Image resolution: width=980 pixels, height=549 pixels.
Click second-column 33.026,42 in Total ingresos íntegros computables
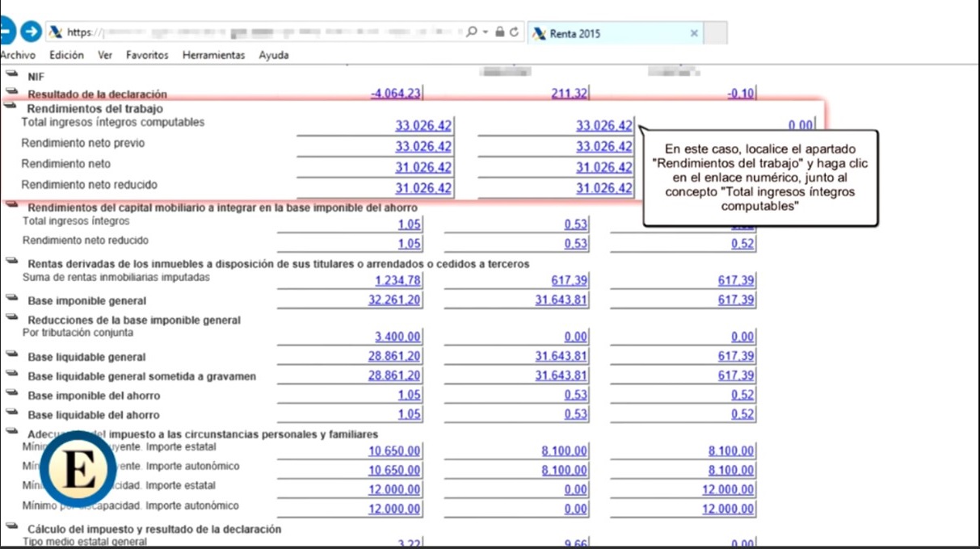pos(604,125)
